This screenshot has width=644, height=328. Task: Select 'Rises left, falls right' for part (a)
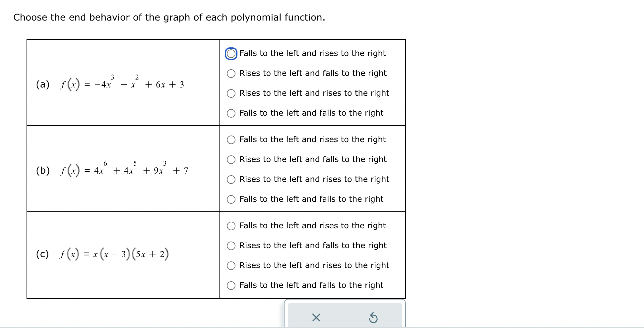231,74
